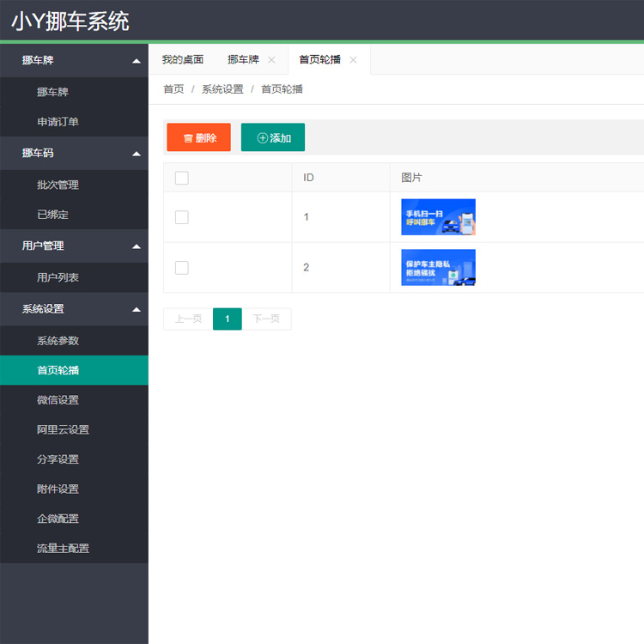Open the 手机扫一扫 banner thumbnail

point(438,217)
